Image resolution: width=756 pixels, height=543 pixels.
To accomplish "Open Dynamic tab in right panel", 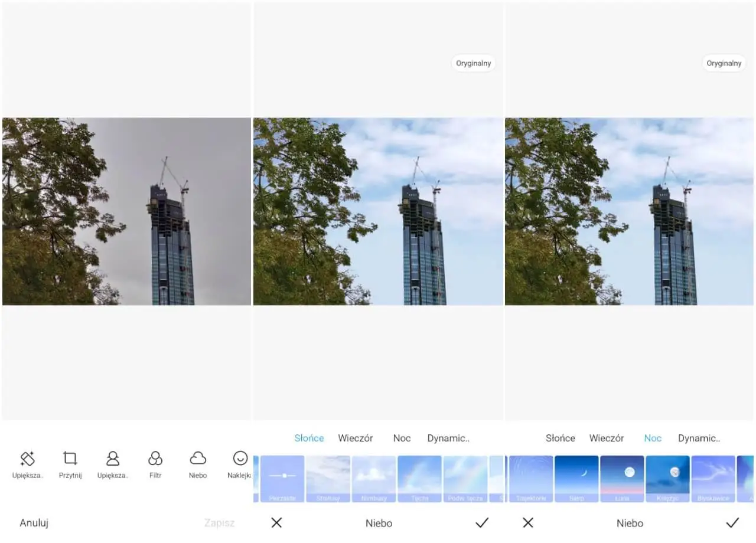I will click(x=699, y=438).
